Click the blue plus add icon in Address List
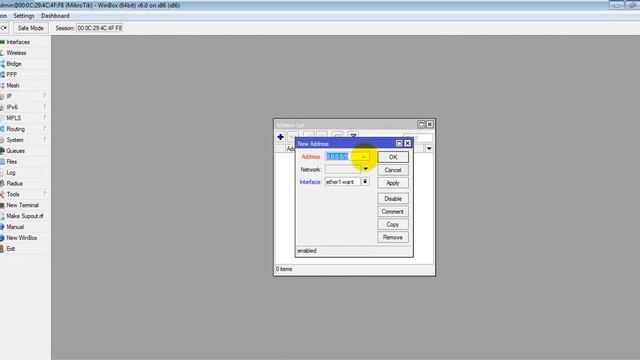The height and width of the screenshot is (360, 640). point(280,137)
